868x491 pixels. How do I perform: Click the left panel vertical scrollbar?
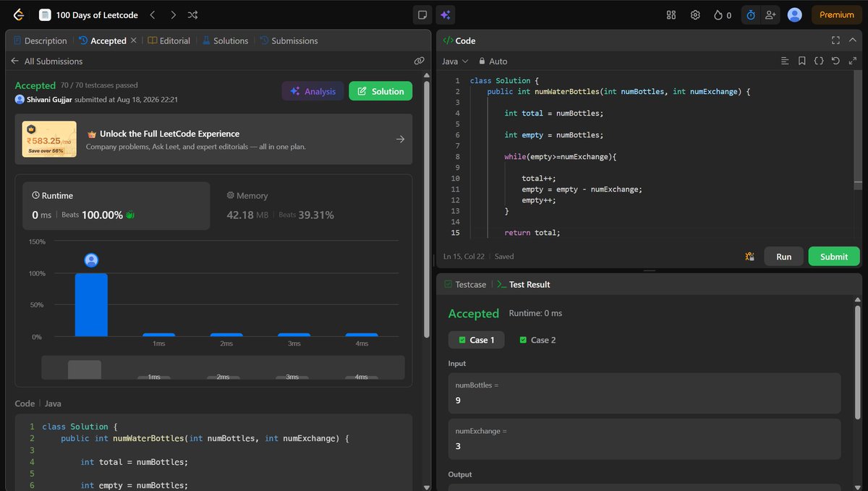pos(426,210)
